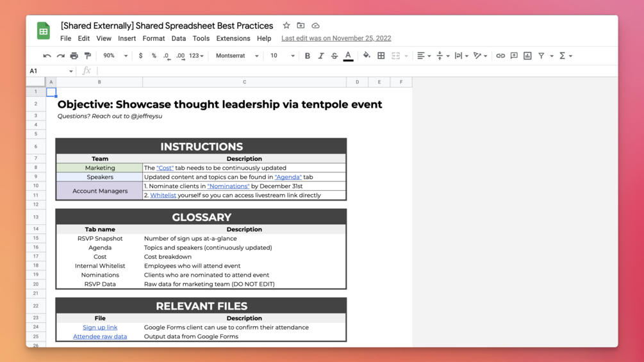The width and height of the screenshot is (644, 362).
Task: Select the Account Managers cell
Action: pyautogui.click(x=100, y=191)
